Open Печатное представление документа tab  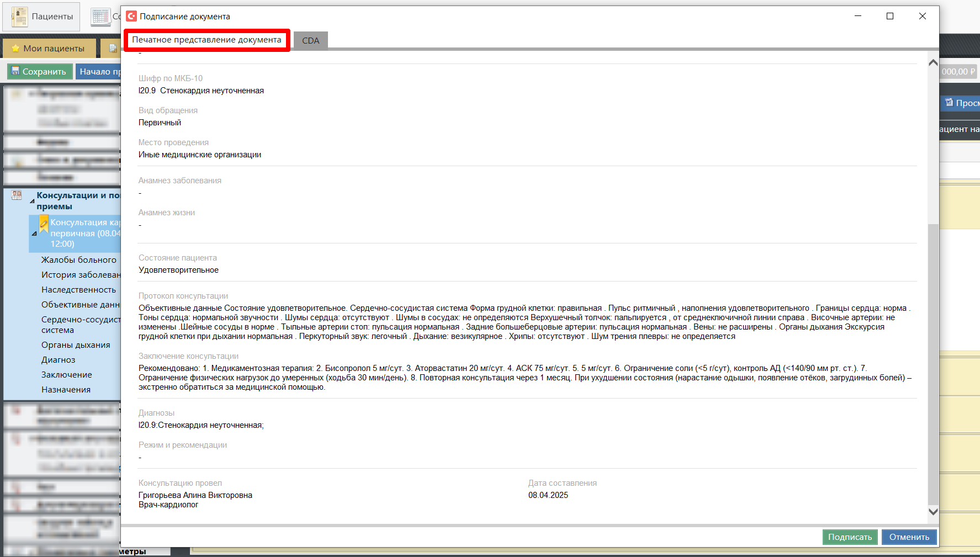tap(206, 40)
